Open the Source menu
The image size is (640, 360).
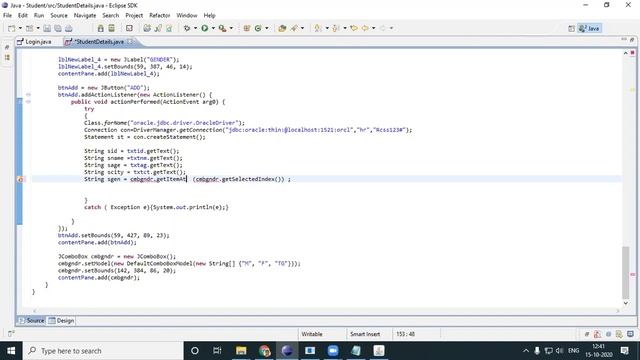pos(59,16)
